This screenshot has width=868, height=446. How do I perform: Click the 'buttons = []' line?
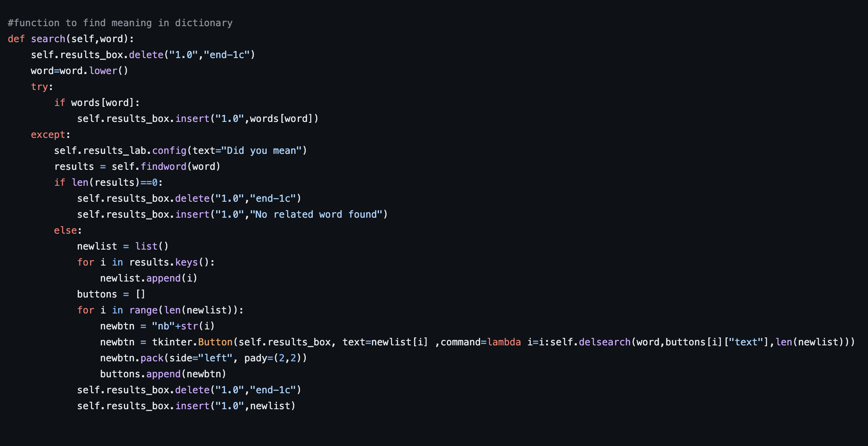[x=111, y=294]
